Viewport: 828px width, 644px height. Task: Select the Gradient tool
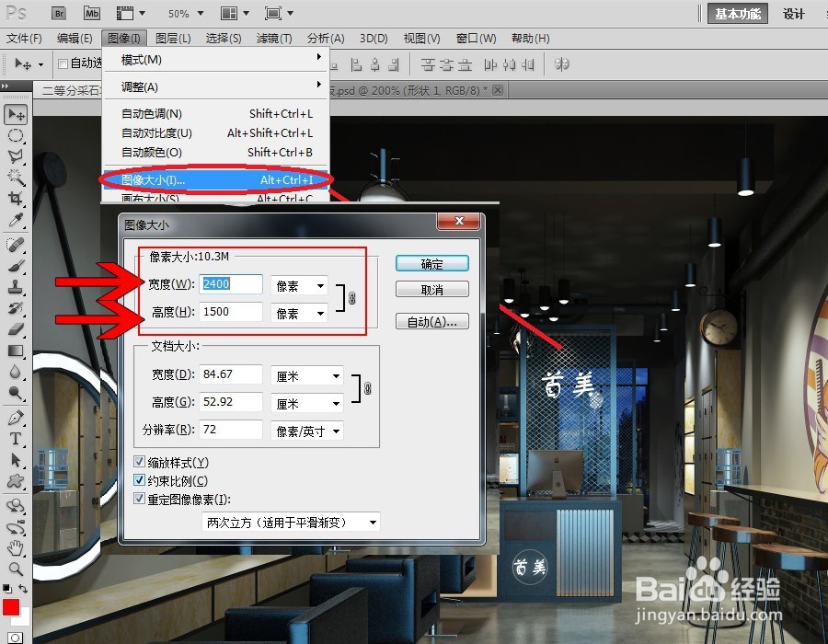(x=16, y=351)
